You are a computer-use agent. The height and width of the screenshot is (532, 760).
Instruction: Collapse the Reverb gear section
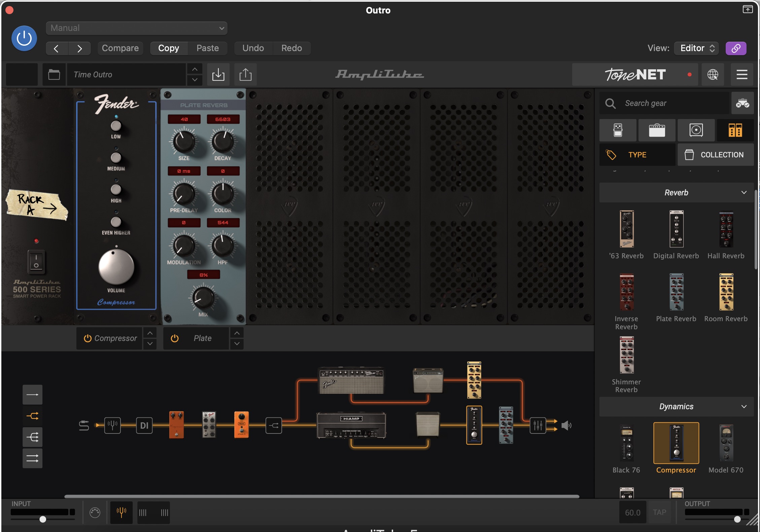(x=677, y=193)
